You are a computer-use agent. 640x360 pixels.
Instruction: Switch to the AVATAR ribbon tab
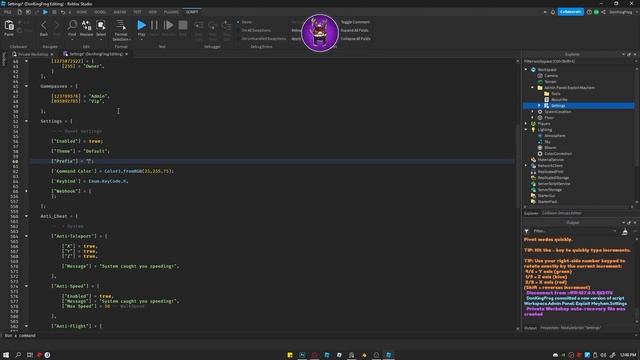coord(120,12)
